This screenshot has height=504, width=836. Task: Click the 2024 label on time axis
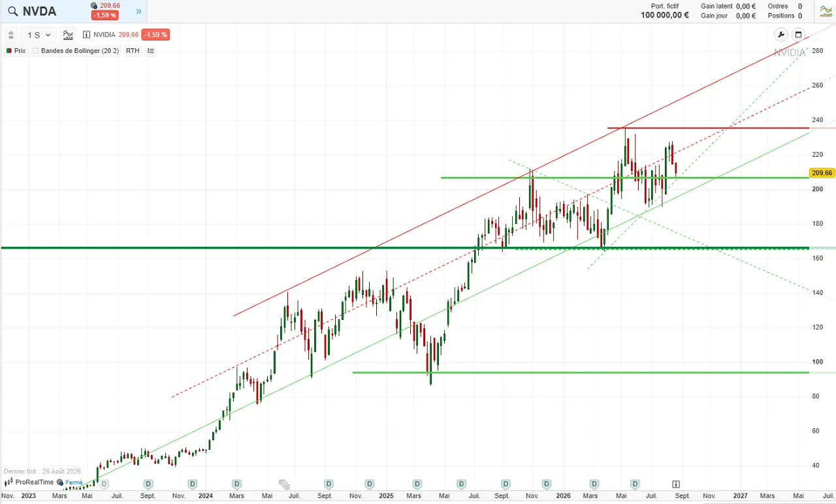(x=206, y=496)
